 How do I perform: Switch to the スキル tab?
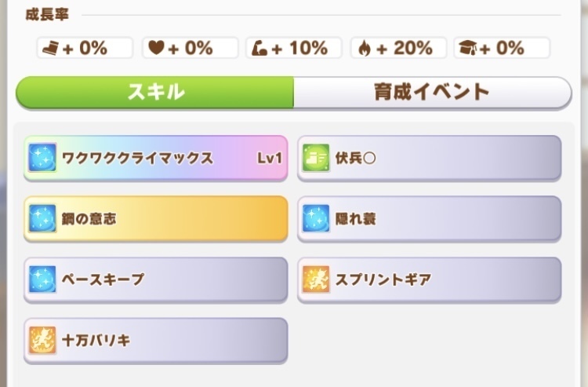click(154, 93)
